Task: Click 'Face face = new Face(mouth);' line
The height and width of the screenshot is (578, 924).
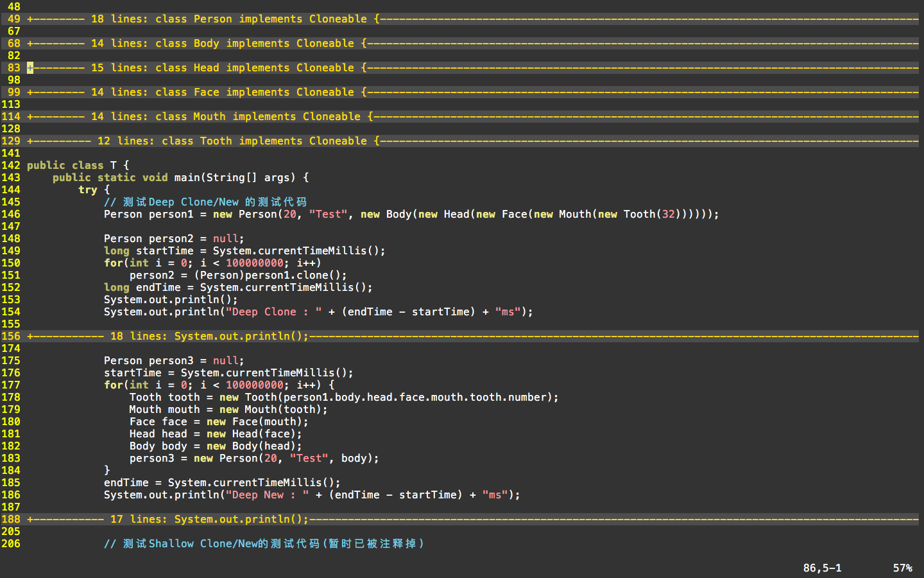Action: [x=219, y=422]
